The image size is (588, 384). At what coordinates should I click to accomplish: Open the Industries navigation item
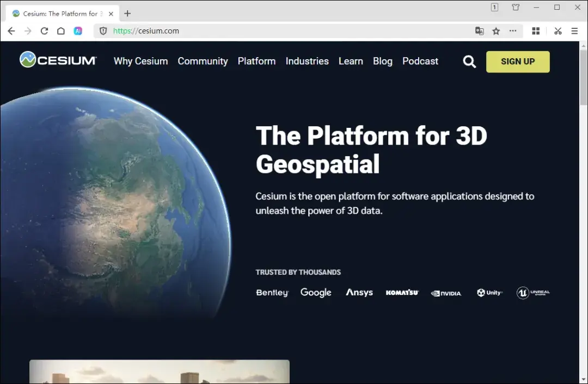[307, 61]
